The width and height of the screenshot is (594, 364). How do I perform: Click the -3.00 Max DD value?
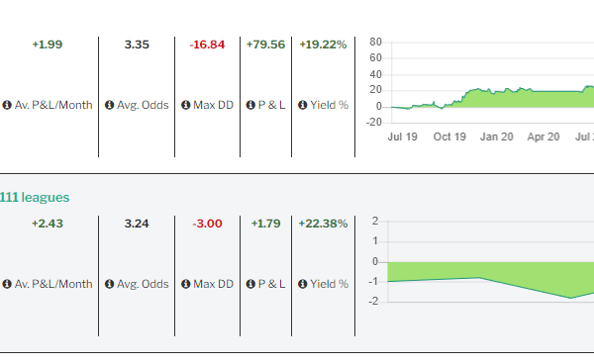(x=207, y=224)
